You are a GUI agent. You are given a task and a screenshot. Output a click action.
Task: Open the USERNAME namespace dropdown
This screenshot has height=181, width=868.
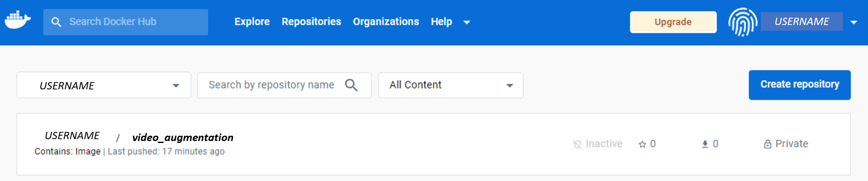104,85
